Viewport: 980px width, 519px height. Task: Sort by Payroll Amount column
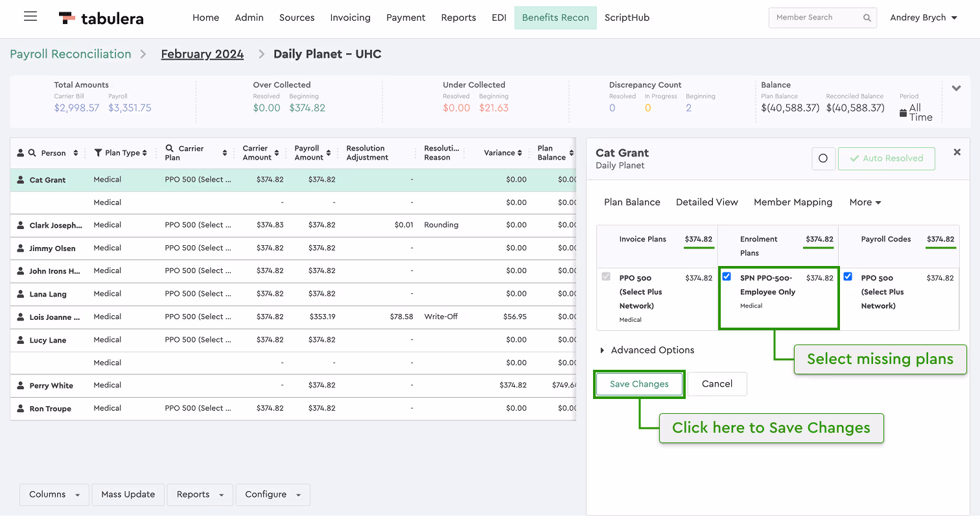(x=329, y=153)
